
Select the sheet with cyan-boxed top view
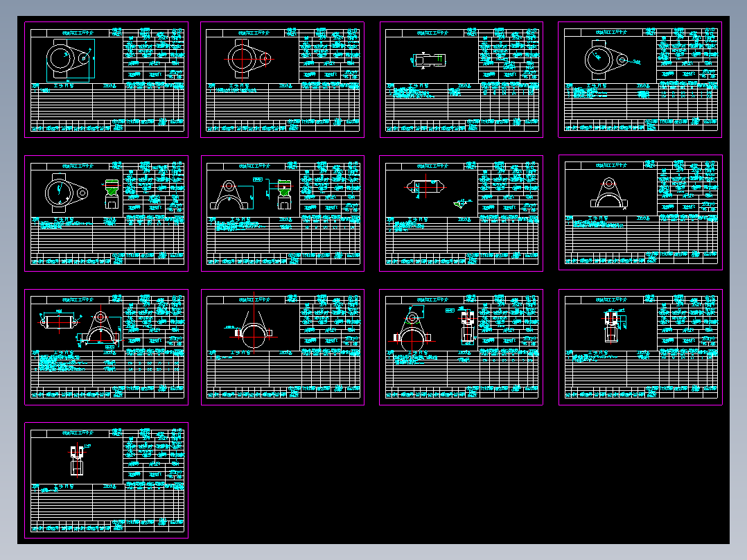(x=106, y=80)
